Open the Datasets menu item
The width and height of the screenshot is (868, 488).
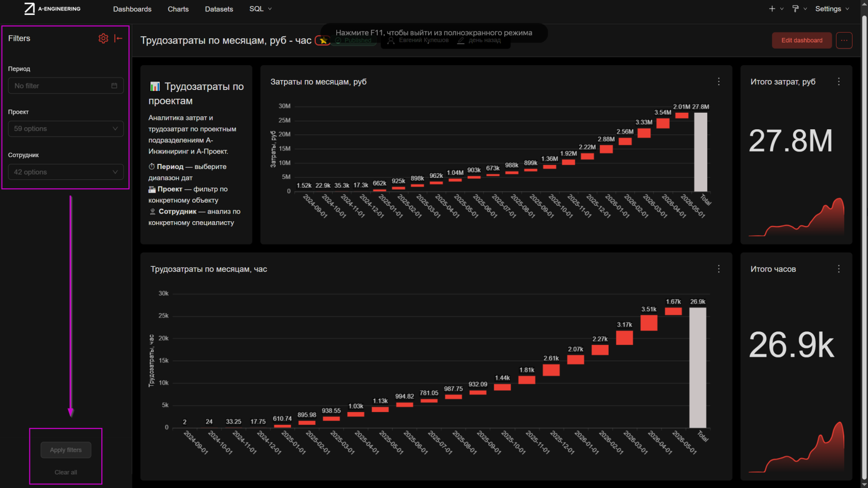219,9
